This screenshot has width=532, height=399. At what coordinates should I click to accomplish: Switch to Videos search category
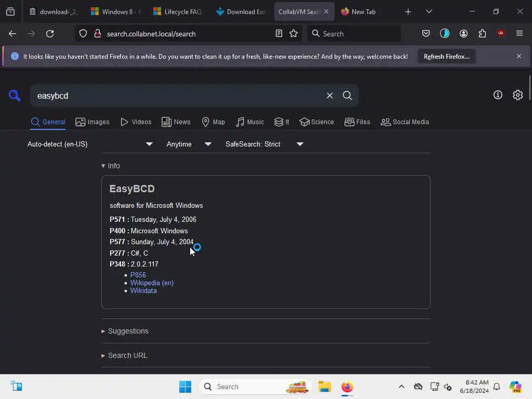click(136, 122)
